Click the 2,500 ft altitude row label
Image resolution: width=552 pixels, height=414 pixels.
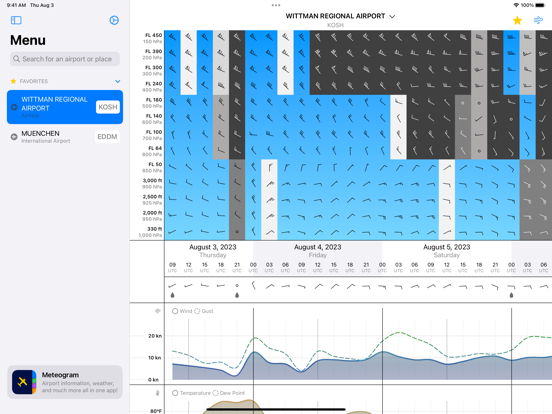[152, 197]
